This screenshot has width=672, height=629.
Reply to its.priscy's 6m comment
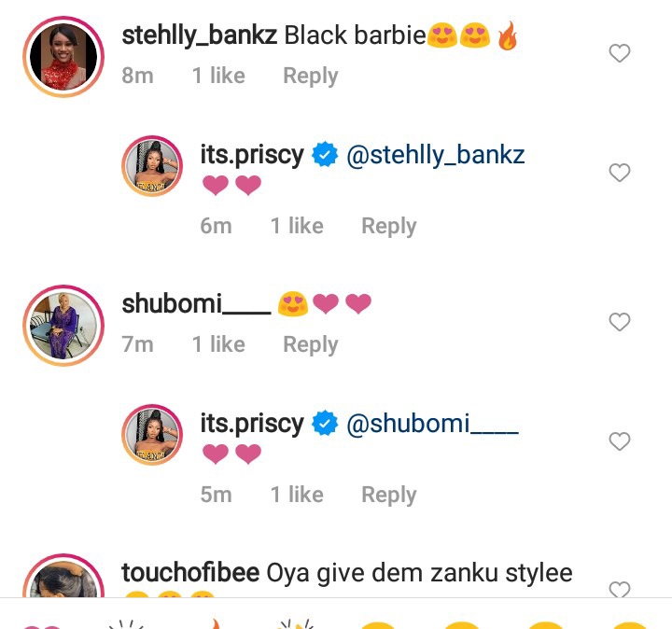(x=389, y=226)
